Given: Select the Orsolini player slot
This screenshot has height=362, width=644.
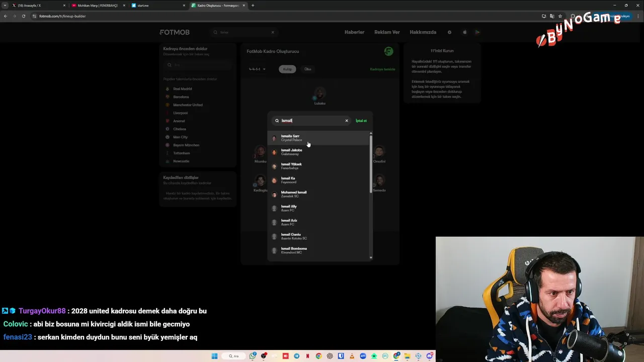Looking at the screenshot, I should pos(379,154).
